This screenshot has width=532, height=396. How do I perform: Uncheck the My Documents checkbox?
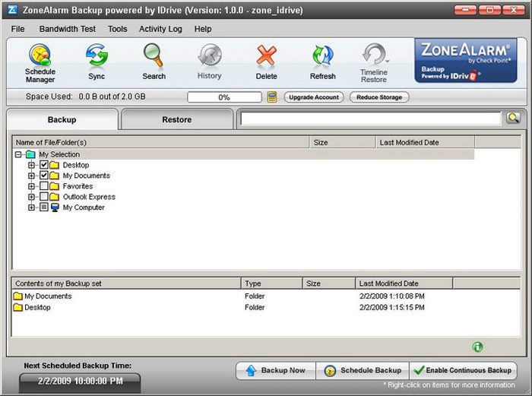point(44,176)
